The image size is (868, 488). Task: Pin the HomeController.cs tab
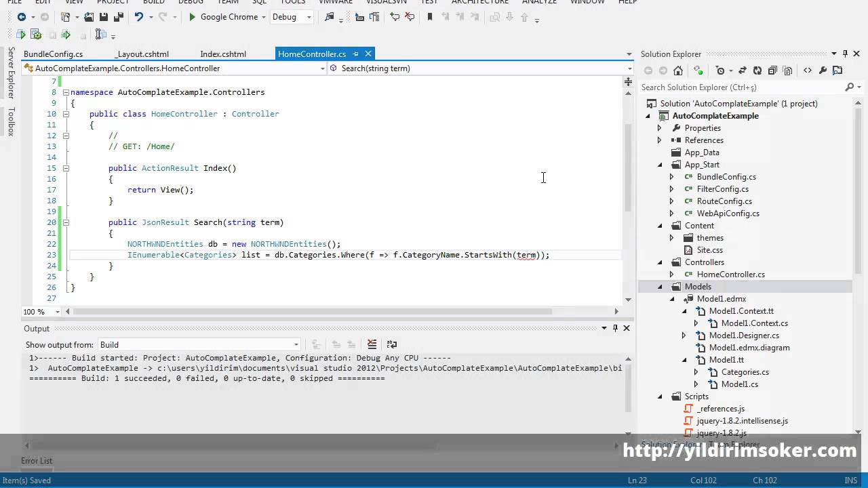click(355, 54)
